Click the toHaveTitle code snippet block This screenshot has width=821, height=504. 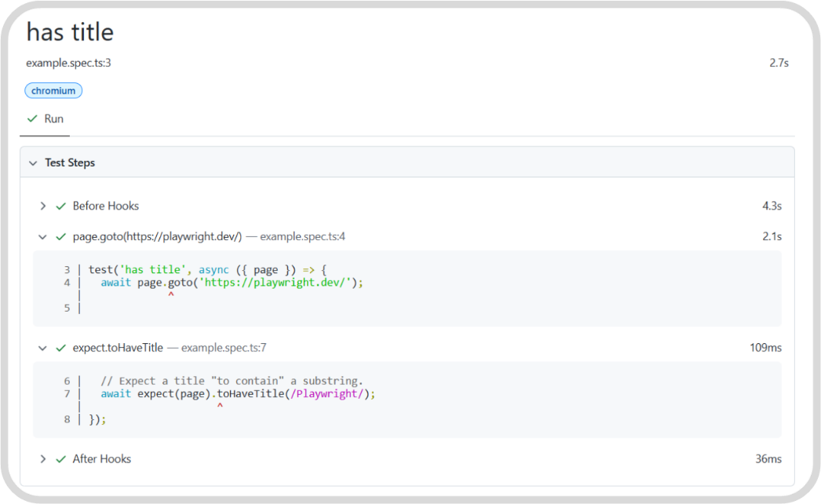[x=407, y=400]
